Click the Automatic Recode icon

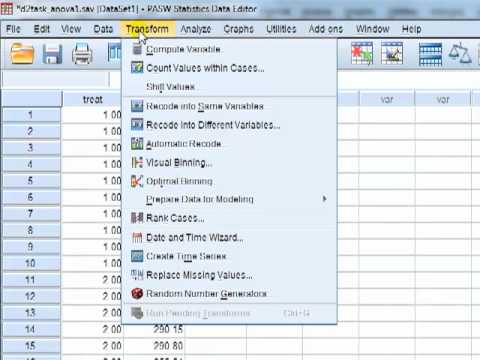tap(137, 144)
